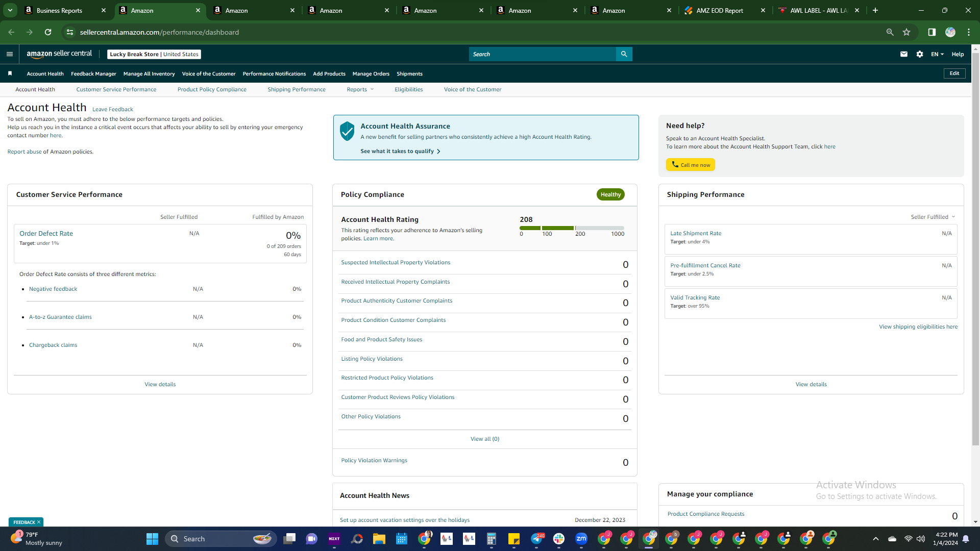
Task: Click the Healthy status badge
Action: pos(610,194)
